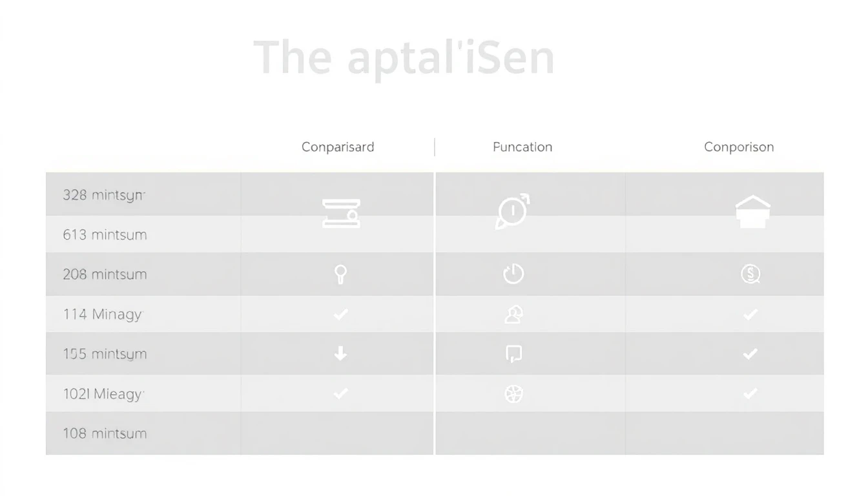This screenshot has height=496, width=868.
Task: Toggle Conporison checkmark in 155 mintsym row
Action: click(x=750, y=354)
